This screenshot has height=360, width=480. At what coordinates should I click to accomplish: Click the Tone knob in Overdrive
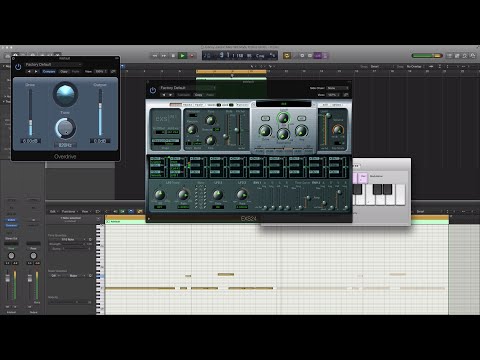65,128
